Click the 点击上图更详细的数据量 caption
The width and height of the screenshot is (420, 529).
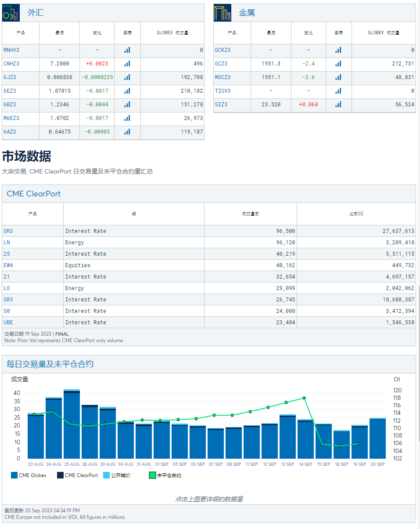[209, 499]
